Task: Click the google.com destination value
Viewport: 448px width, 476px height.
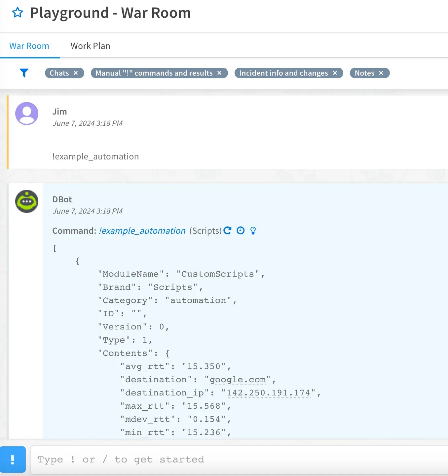Action: click(x=238, y=380)
